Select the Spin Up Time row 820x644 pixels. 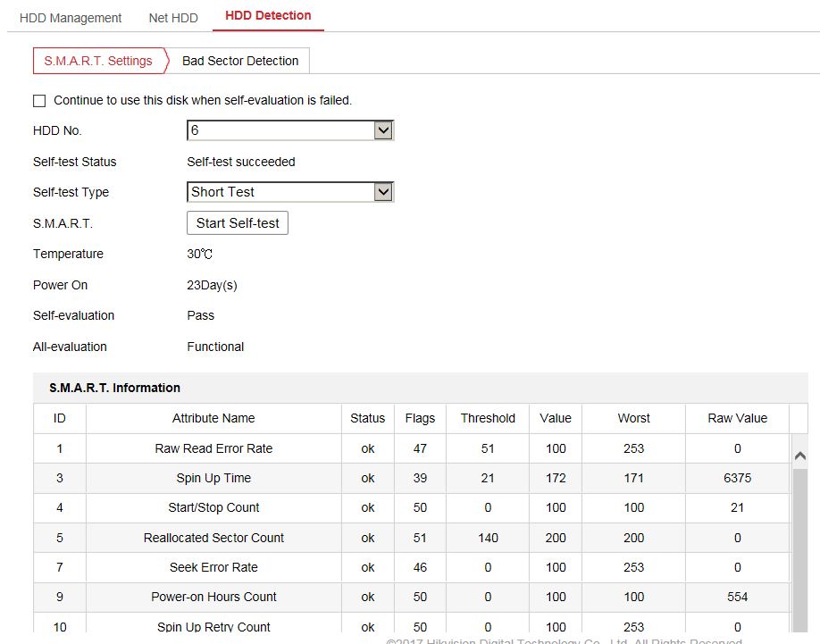point(213,478)
